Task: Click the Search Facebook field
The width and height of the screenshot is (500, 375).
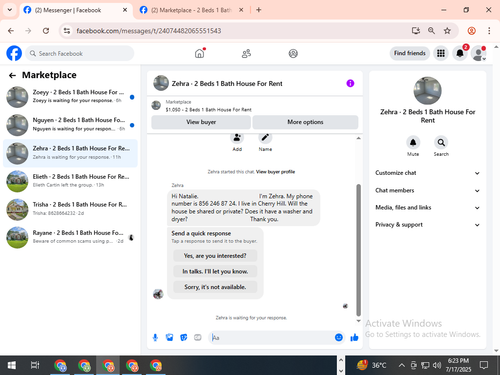Action: coord(80,53)
